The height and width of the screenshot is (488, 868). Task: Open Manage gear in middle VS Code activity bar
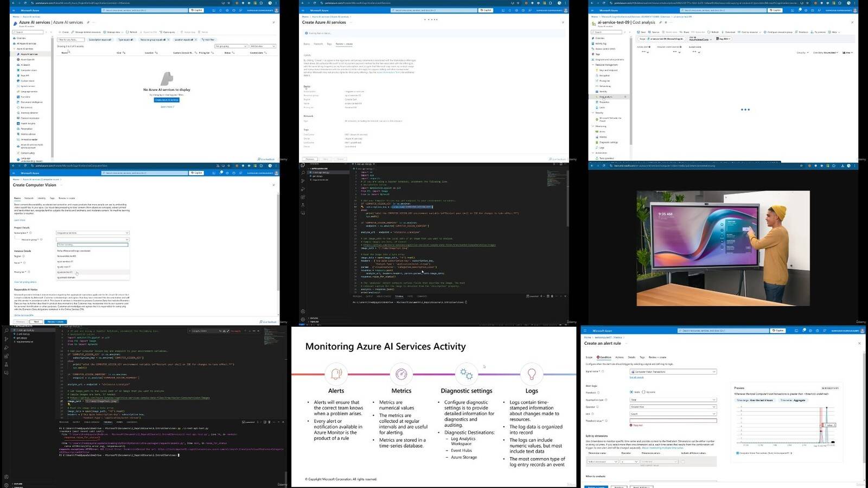click(303, 319)
